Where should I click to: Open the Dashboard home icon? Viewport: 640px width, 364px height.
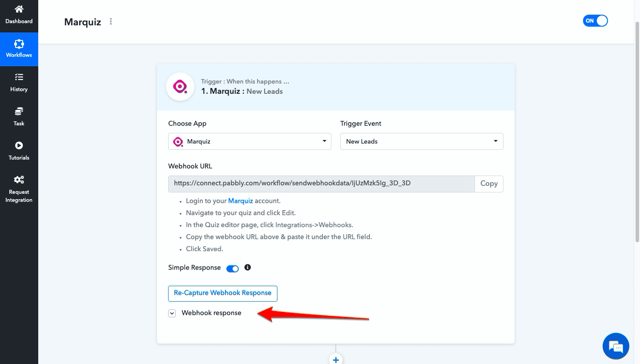19,9
